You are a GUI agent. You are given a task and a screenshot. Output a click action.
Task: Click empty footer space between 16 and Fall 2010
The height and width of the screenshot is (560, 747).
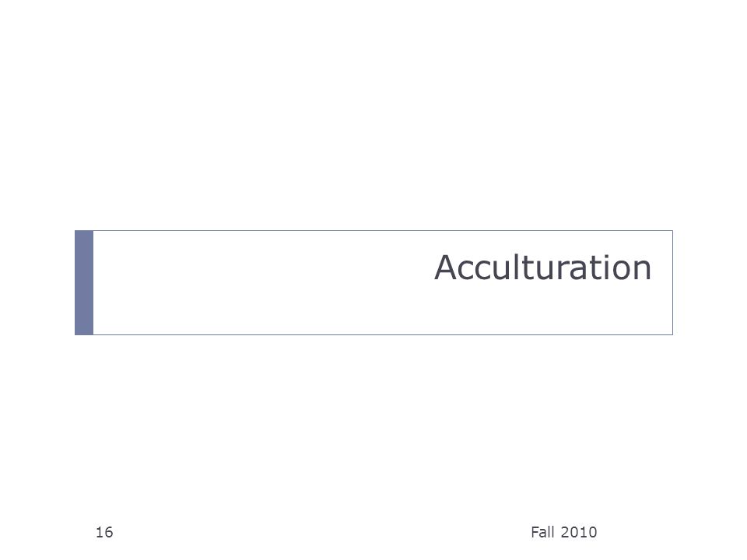(x=321, y=532)
